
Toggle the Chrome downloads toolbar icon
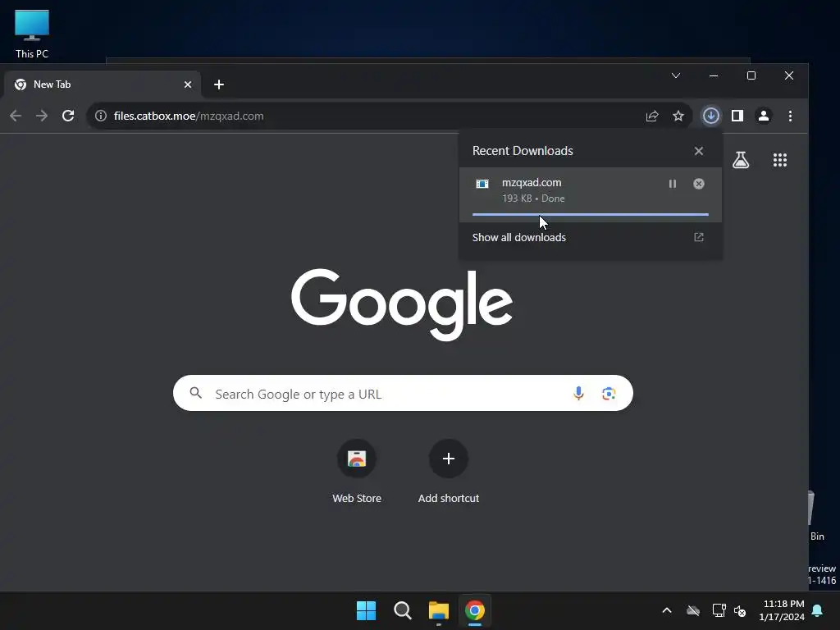coord(711,116)
